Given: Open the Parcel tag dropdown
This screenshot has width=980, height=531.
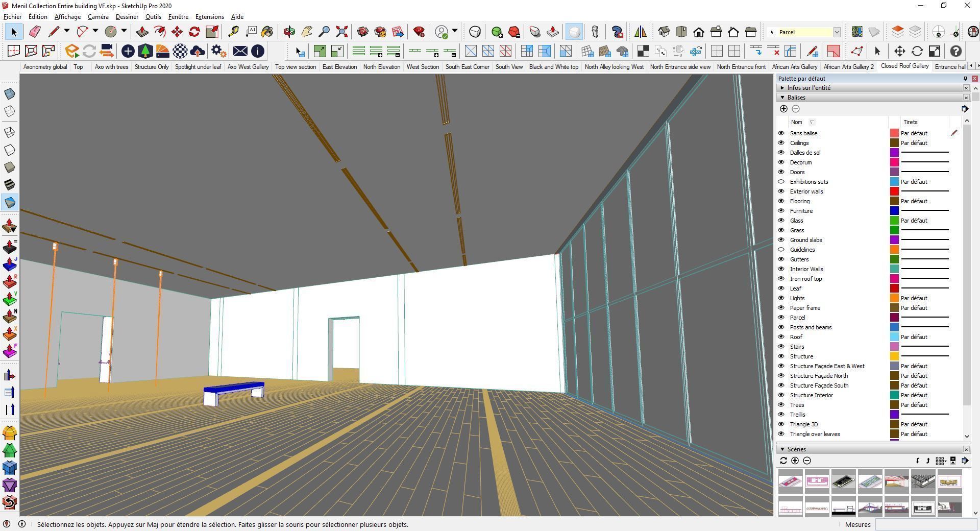Looking at the screenshot, I should click(837, 32).
